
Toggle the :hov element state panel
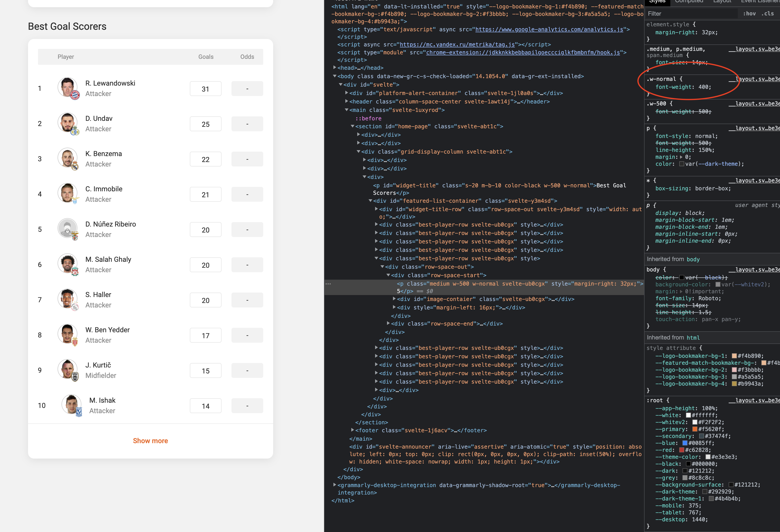tap(749, 14)
